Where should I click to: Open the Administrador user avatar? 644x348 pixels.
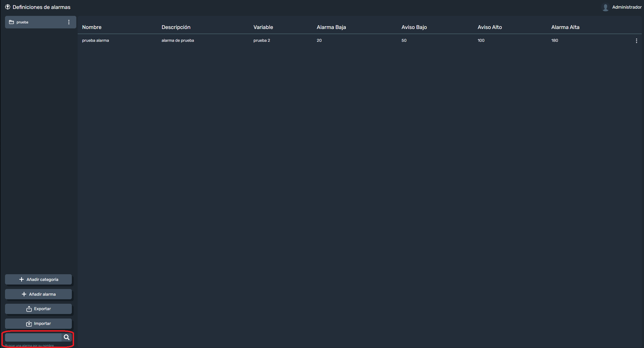(x=605, y=7)
